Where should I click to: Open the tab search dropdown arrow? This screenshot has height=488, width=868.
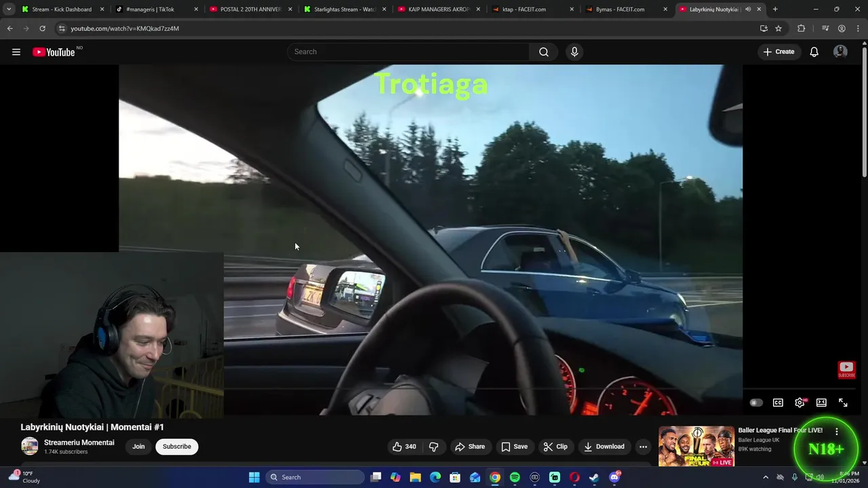pos(9,9)
